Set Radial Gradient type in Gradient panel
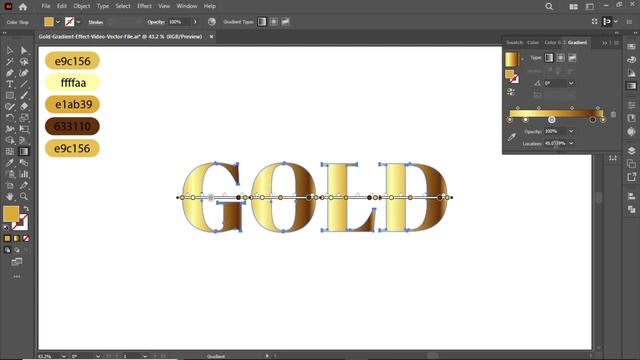The height and width of the screenshot is (360, 640). [x=560, y=58]
